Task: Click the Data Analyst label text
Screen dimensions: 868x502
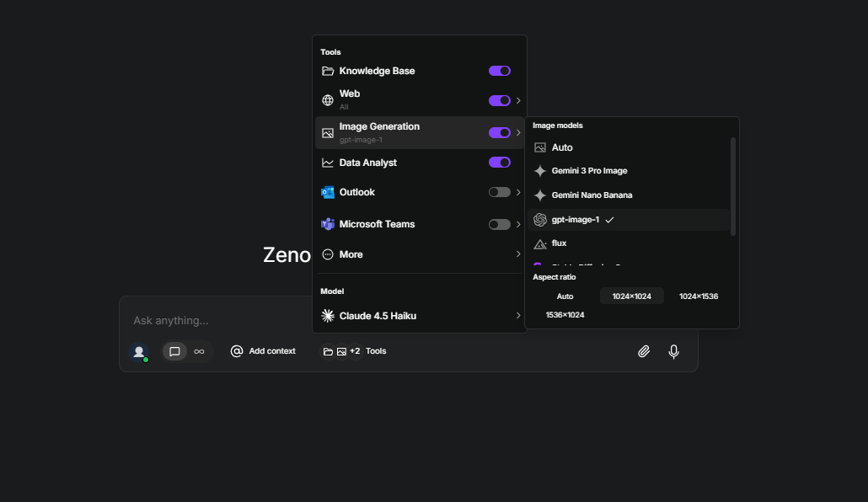Action: (368, 163)
